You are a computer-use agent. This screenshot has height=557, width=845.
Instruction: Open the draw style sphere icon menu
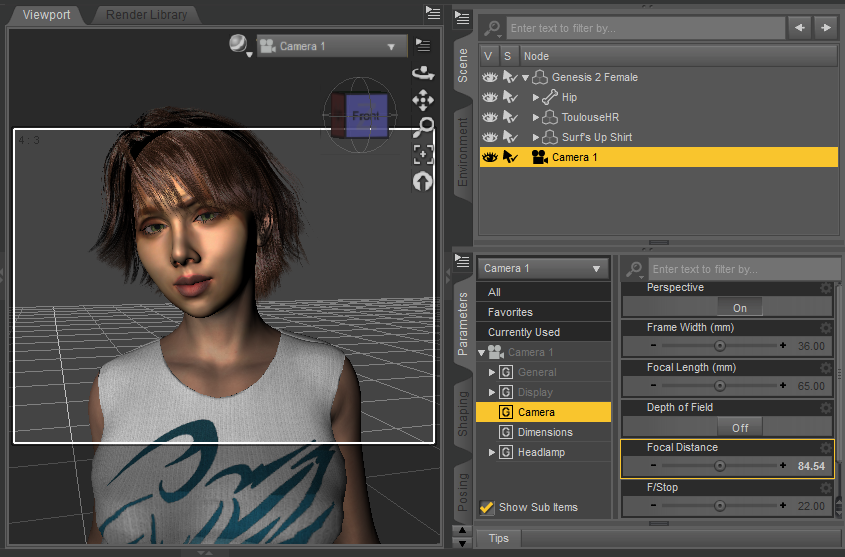coord(239,45)
